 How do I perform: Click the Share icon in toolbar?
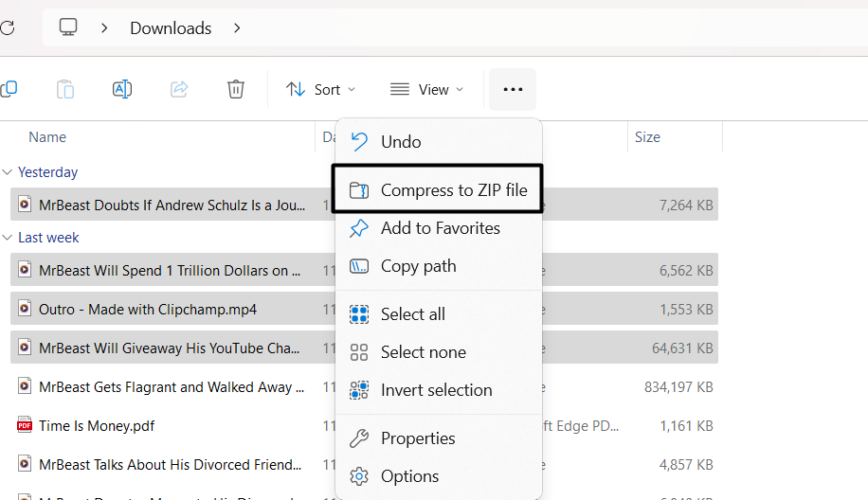[179, 89]
